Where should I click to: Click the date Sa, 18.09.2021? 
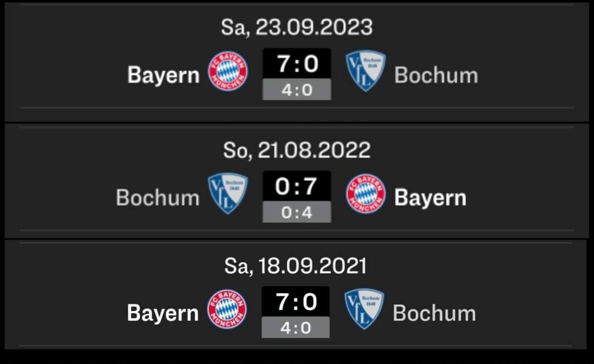click(295, 266)
